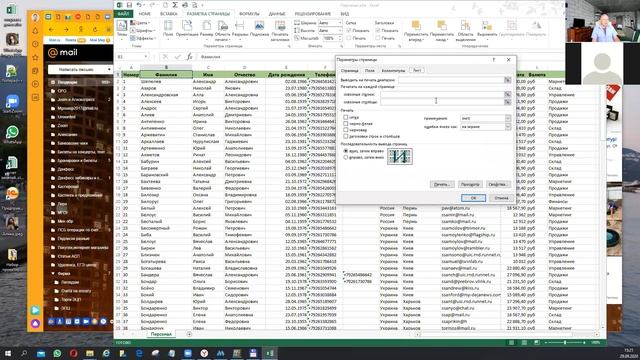The width and height of the screenshot is (640, 360).
Task: Select 'вниз, затем вправо' page order radio
Action: [346, 151]
